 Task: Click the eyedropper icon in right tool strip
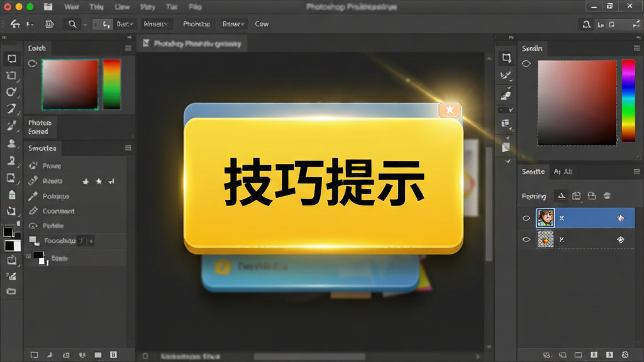(506, 75)
